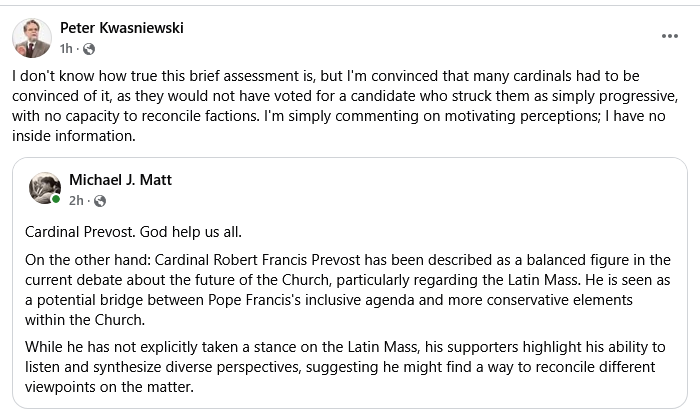Viewport: 700px width, 418px height.
Task: Visit Michael J. Matt's profile via name link
Action: pyautogui.click(x=120, y=180)
